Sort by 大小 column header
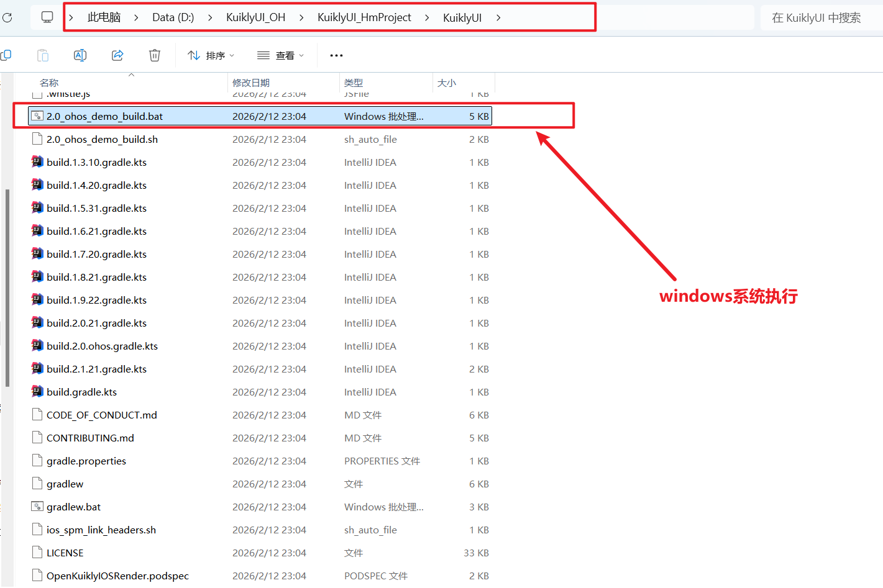This screenshot has width=883, height=588. [447, 83]
